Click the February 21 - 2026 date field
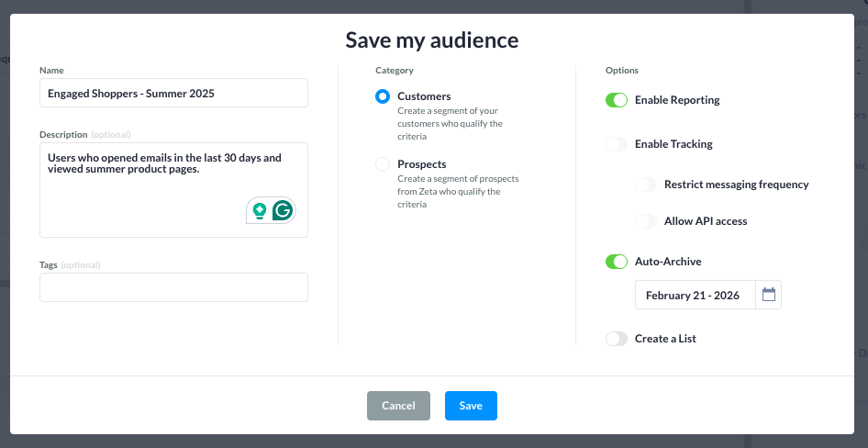This screenshot has width=868, height=448. pos(695,295)
